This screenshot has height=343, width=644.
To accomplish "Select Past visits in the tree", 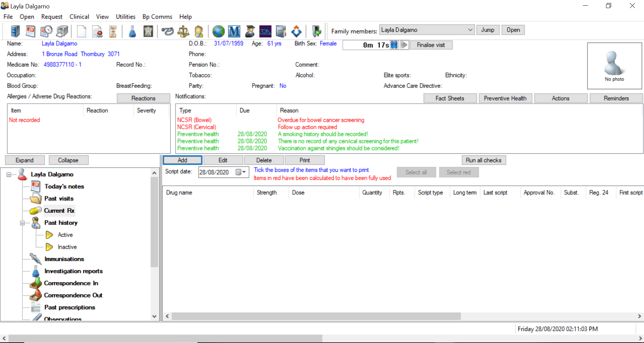I will (59, 198).
